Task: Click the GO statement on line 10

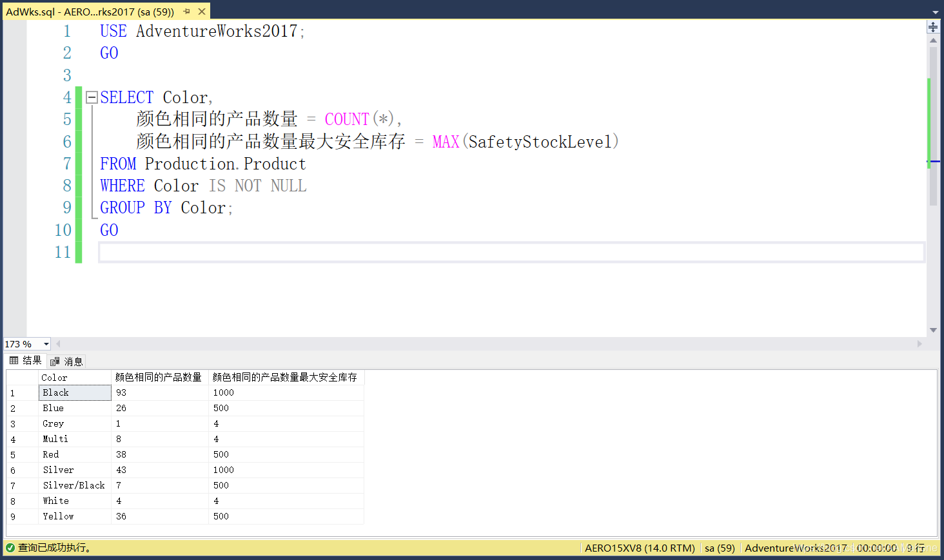Action: tap(109, 230)
